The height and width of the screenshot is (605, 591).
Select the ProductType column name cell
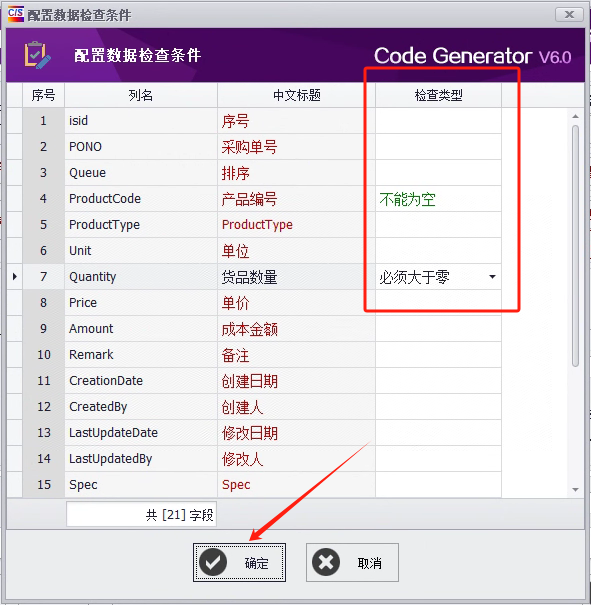pos(141,225)
